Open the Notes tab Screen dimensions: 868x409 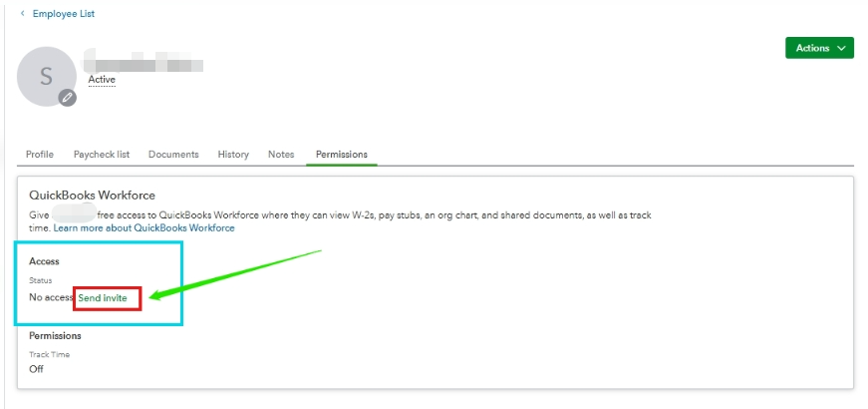281,155
